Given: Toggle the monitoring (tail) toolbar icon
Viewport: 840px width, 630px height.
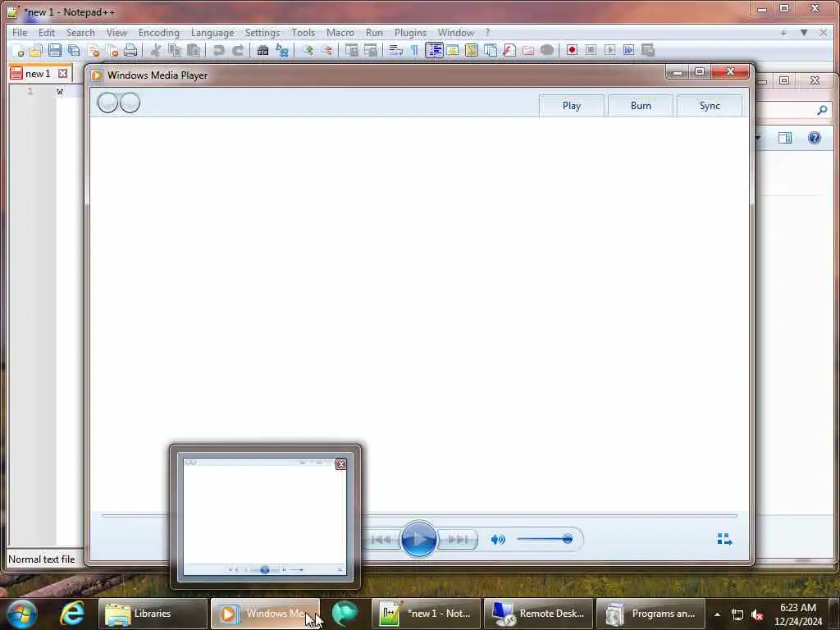Looking at the screenshot, I should (x=547, y=50).
